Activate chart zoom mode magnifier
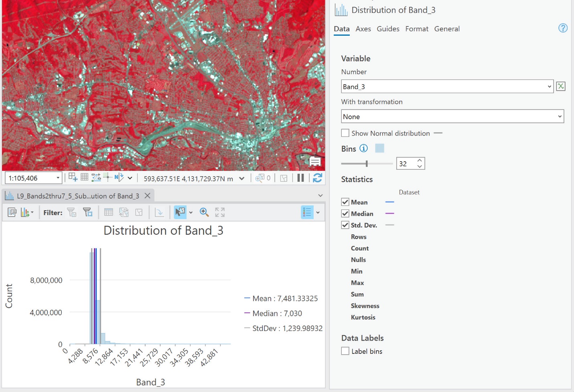Screen dimensions: 574x392 pos(204,212)
